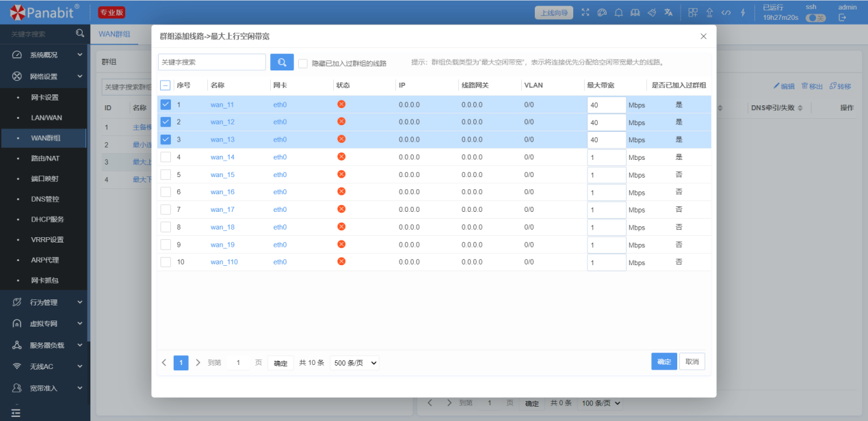Click the admin logout icon

pyautogui.click(x=842, y=18)
